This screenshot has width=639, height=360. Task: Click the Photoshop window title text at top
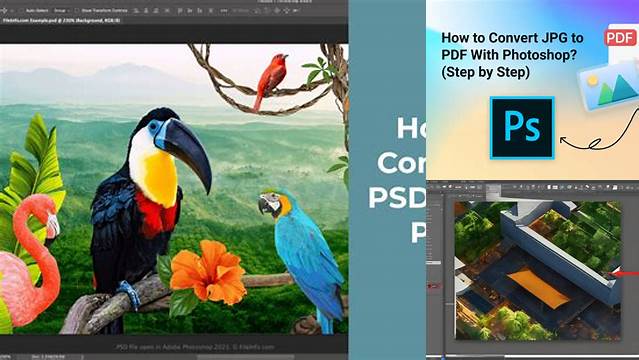tap(285, 2)
